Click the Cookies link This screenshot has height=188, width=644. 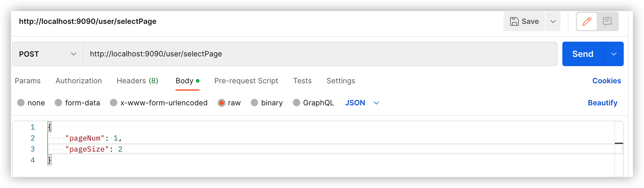tap(607, 81)
